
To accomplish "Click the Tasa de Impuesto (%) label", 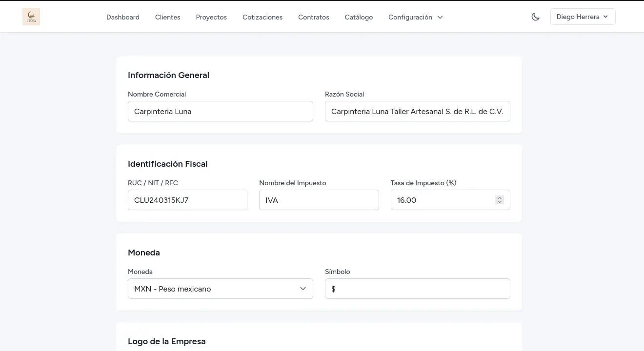I will click(x=423, y=183).
